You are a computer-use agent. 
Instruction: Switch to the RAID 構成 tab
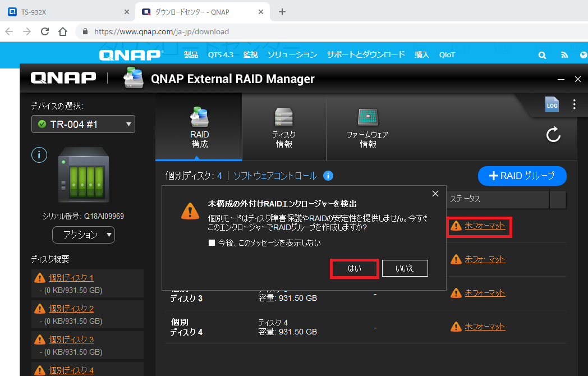point(199,127)
